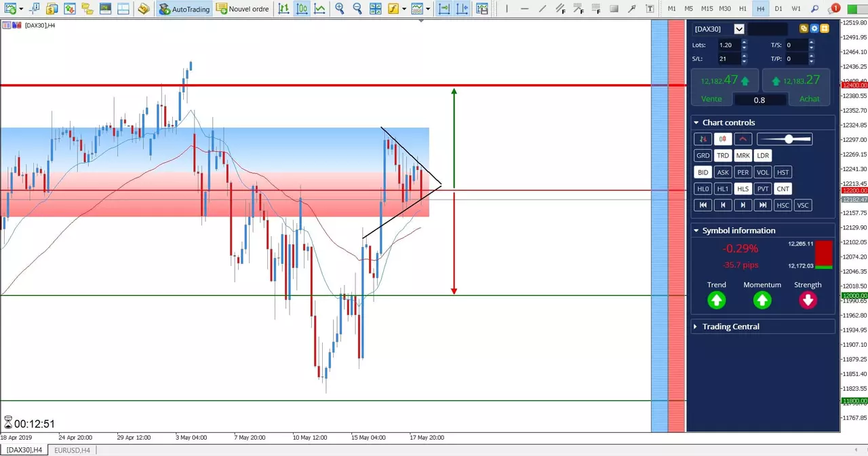Click the Lots input field
This screenshot has width=868, height=456.
click(x=729, y=45)
